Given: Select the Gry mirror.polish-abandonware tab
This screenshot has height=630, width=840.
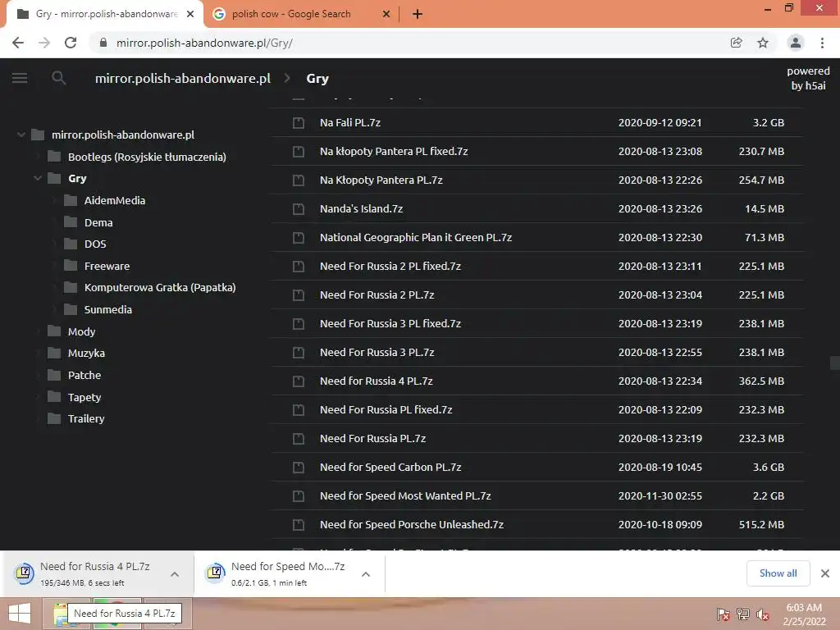Looking at the screenshot, I should click(x=106, y=15).
